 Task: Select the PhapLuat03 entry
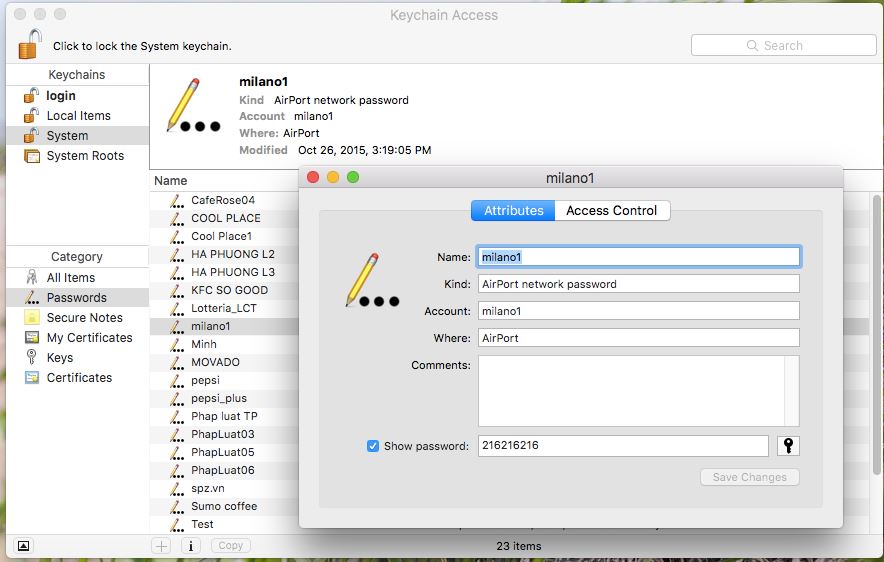[x=224, y=435]
